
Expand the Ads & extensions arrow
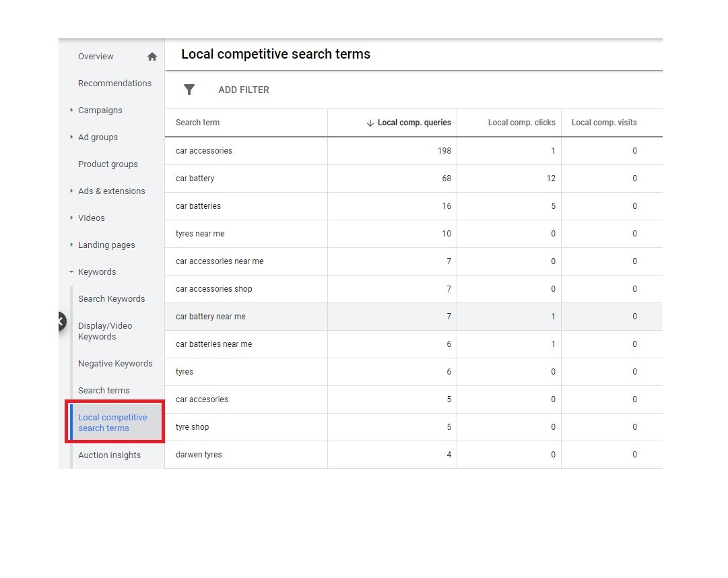[x=71, y=191]
